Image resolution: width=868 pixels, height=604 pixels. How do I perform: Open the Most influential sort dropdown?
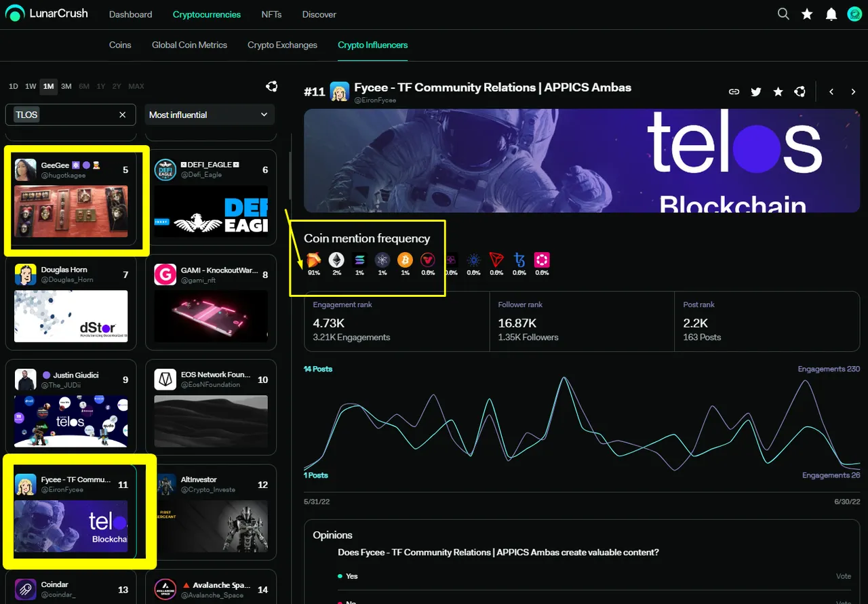click(x=209, y=115)
